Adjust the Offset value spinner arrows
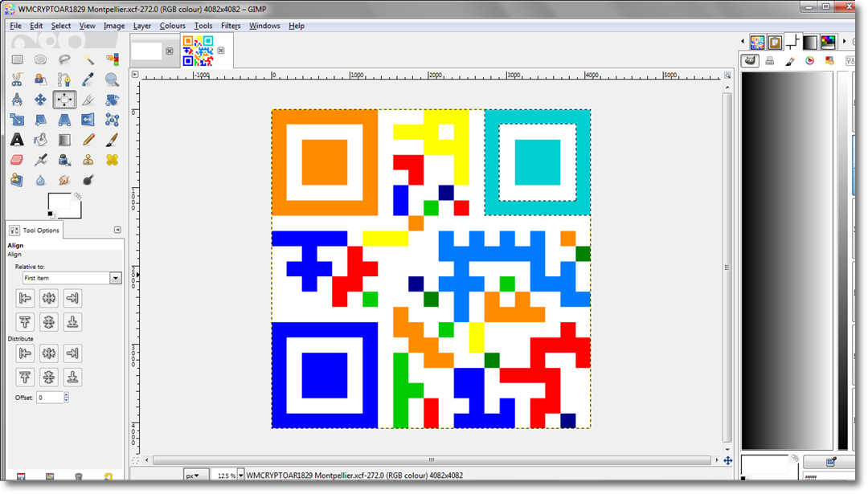The image size is (868, 494). pos(67,397)
